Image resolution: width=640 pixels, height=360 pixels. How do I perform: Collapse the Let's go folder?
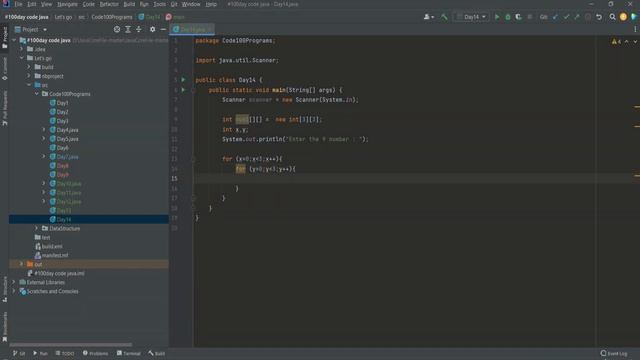click(22, 58)
